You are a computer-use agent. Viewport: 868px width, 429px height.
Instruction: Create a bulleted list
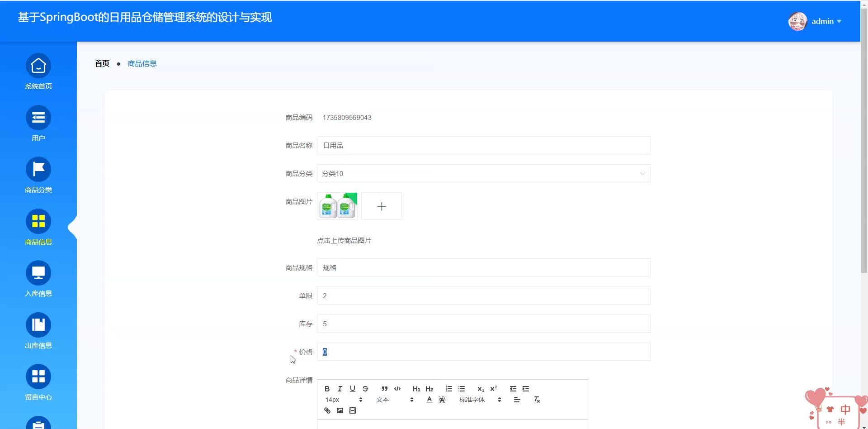461,389
